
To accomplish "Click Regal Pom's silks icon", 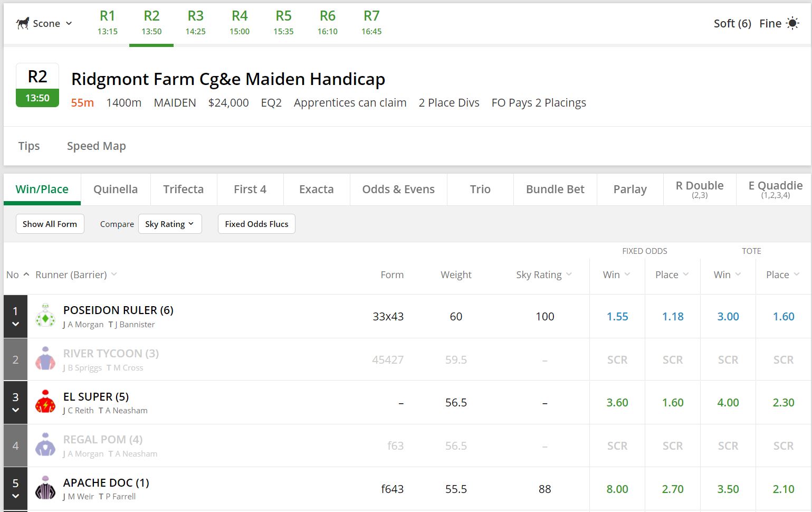I will coord(45,445).
